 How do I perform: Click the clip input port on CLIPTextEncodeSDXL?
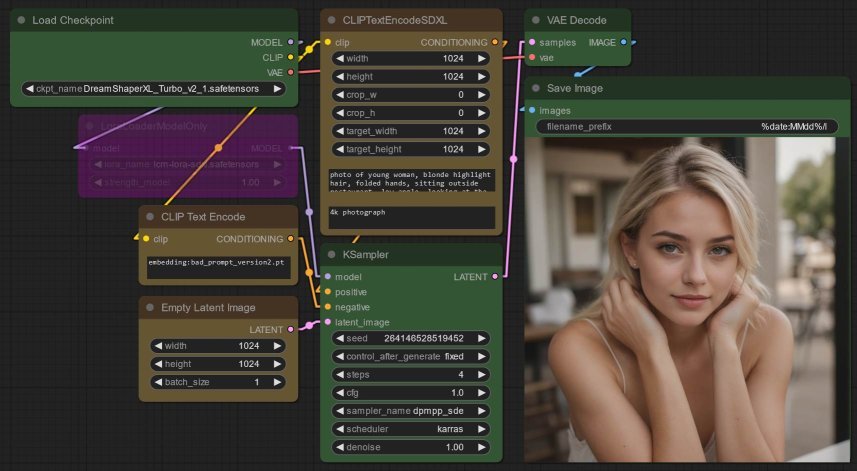tap(328, 42)
